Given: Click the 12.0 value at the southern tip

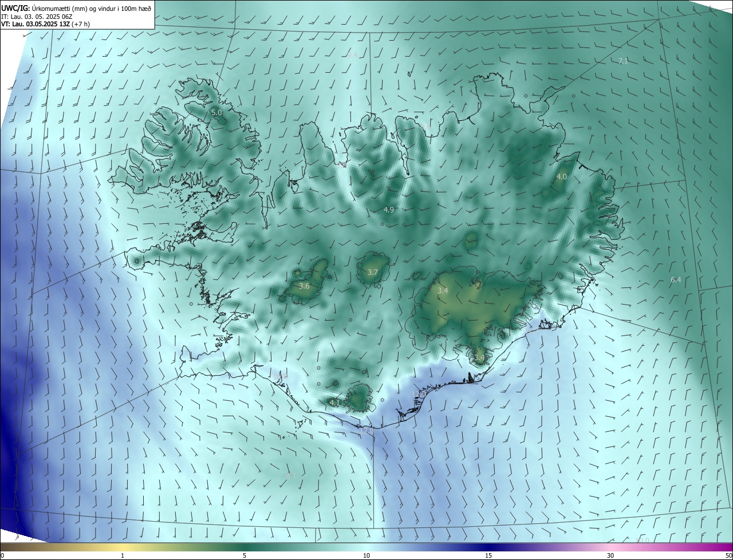Looking at the screenshot, I should click(x=366, y=430).
